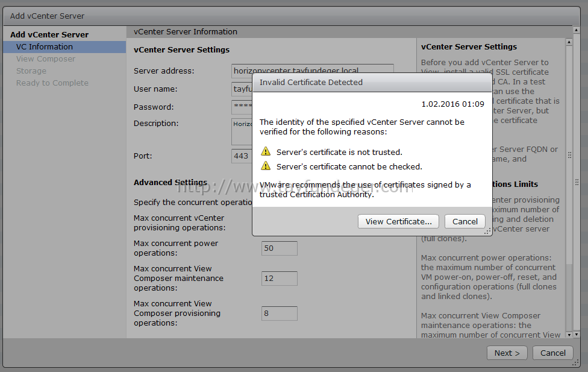Click the vCenter Server Information header
Screen dimensions: 588x372
point(185,32)
